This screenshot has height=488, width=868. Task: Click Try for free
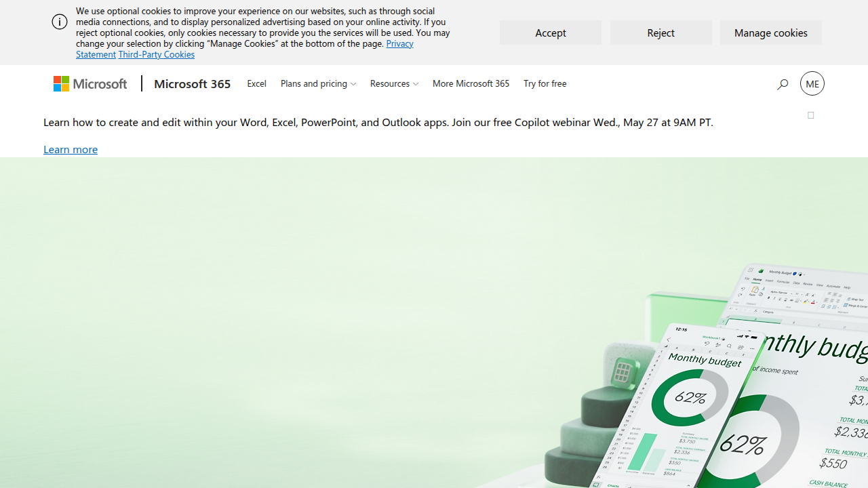(545, 83)
